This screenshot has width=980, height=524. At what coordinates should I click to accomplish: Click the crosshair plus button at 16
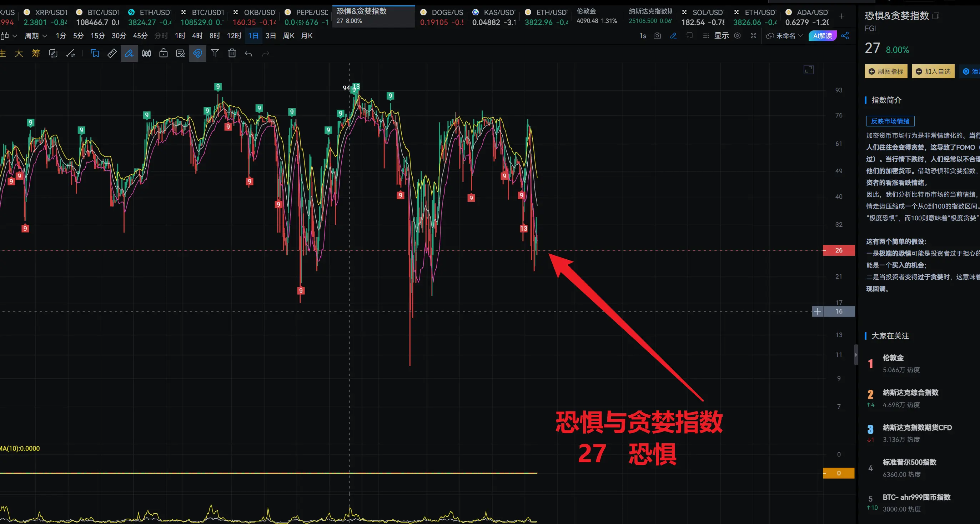pos(817,311)
